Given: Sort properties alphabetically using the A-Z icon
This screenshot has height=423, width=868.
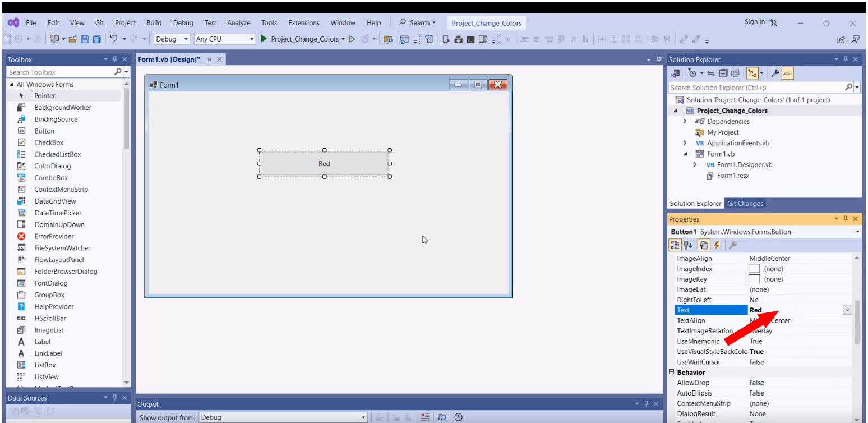Looking at the screenshot, I should tap(688, 245).
